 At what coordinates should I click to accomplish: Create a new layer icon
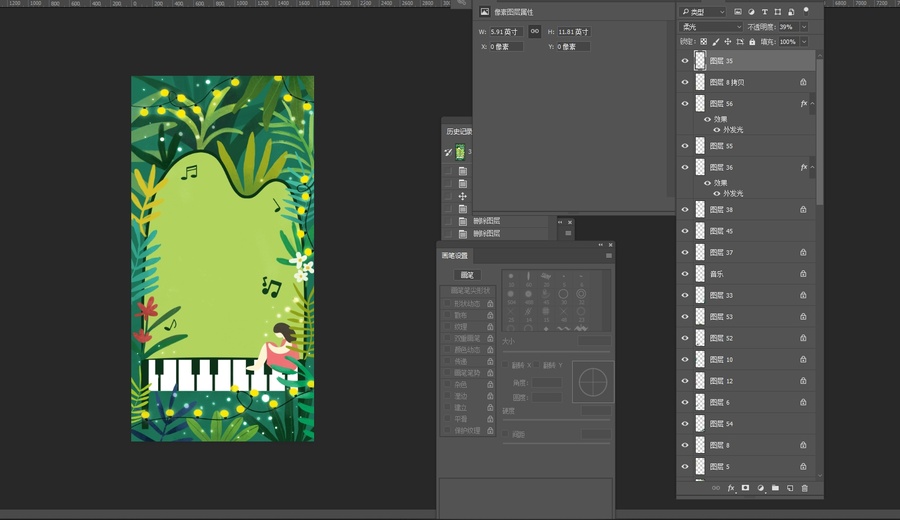pos(790,488)
